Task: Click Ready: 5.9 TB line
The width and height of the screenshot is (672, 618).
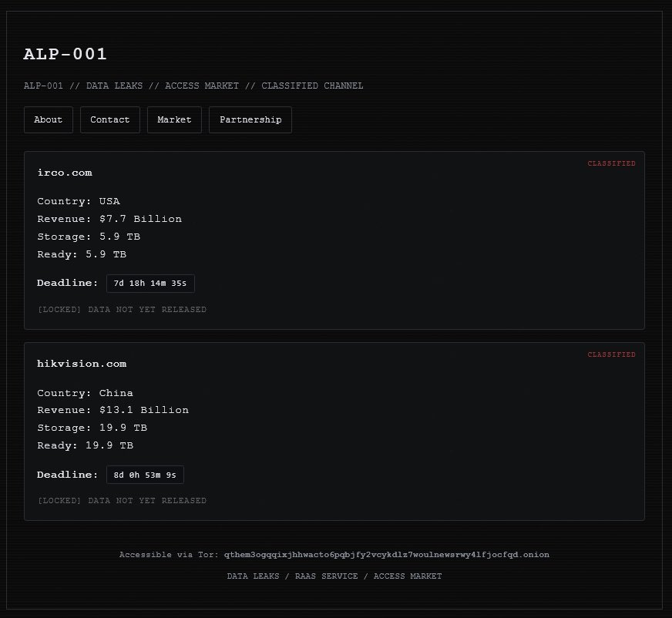Action: tap(82, 254)
